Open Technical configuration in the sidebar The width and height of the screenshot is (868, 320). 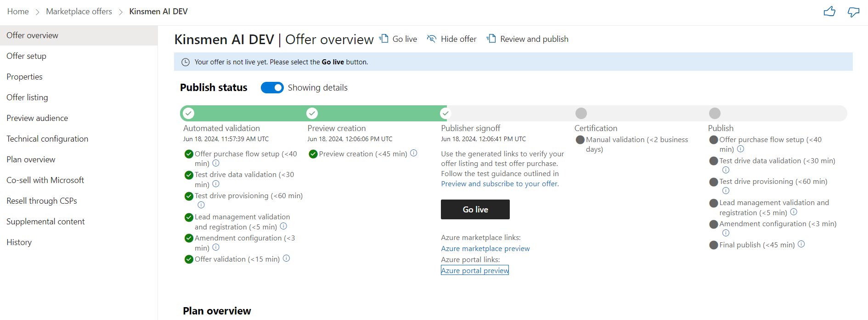[x=79, y=139]
